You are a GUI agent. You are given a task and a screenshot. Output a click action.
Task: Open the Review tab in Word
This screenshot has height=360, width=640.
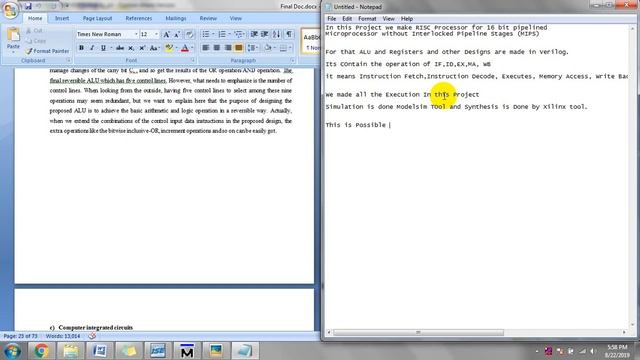tap(208, 18)
